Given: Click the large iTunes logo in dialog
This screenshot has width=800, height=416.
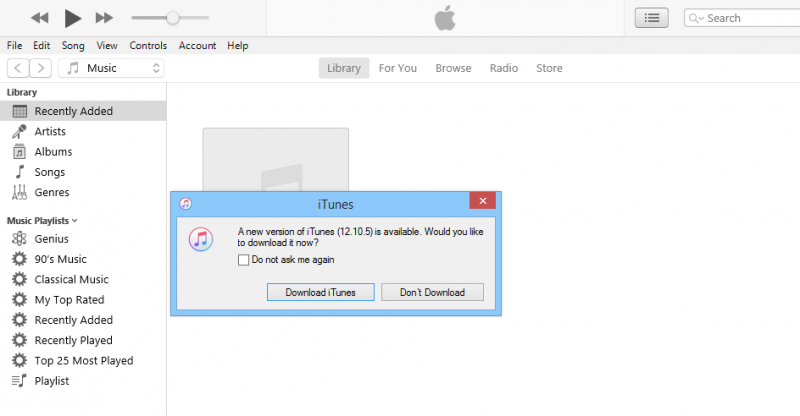Looking at the screenshot, I should tap(201, 239).
